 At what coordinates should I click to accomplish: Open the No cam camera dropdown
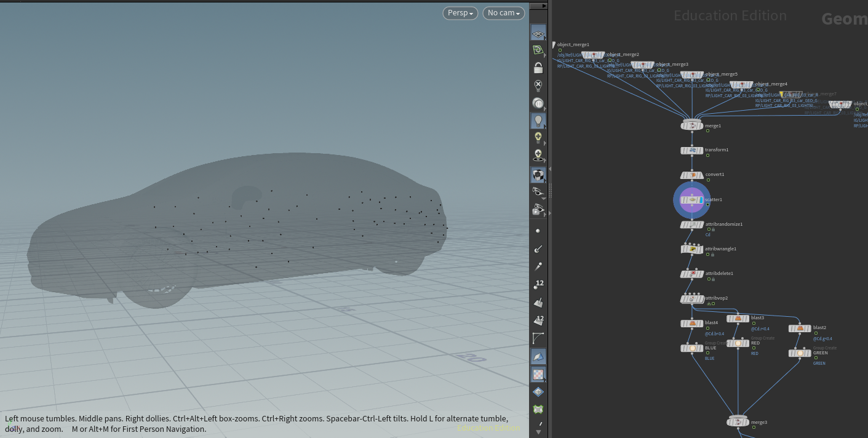(x=503, y=13)
